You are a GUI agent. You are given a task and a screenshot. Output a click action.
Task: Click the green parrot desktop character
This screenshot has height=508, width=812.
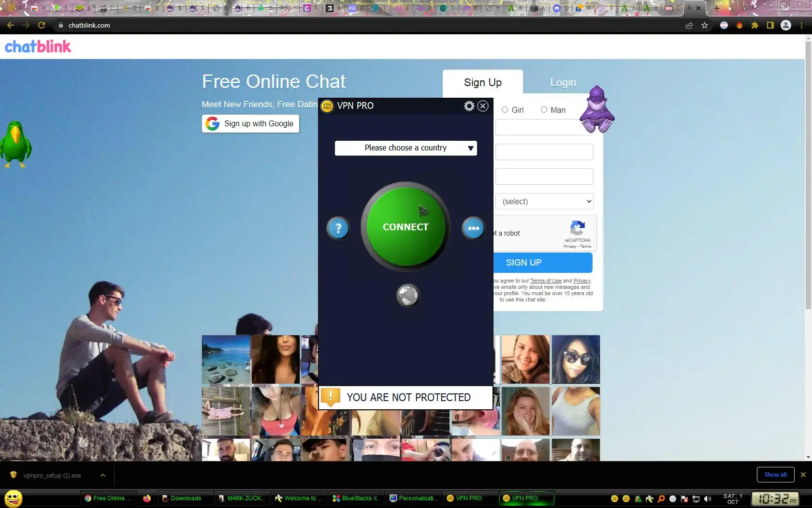coord(16,145)
